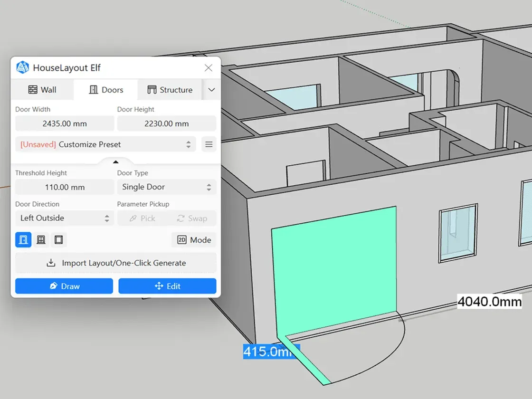Click the Threshold Height input field
This screenshot has width=532, height=399.
65,187
